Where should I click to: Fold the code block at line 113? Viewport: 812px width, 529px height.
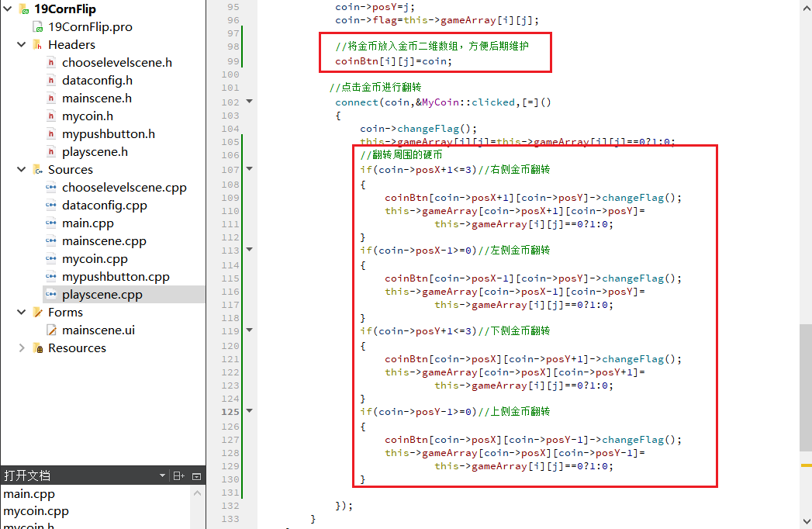pos(250,250)
